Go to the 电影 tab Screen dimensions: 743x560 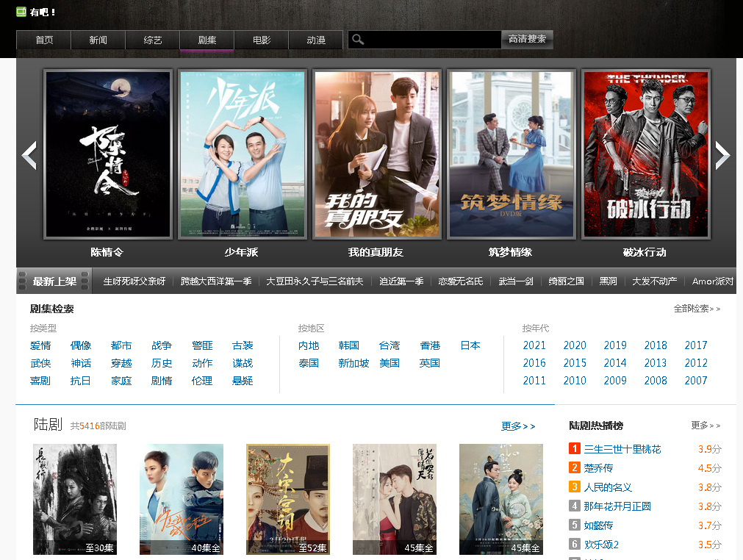click(262, 40)
